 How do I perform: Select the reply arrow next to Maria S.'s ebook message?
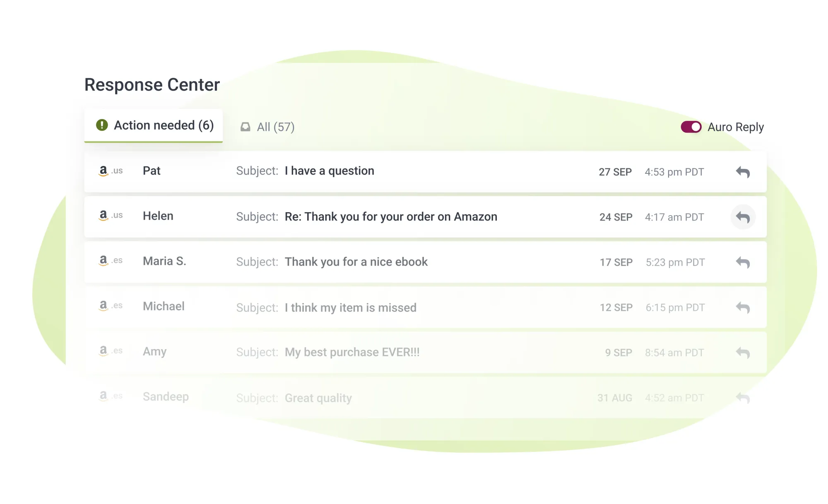point(743,262)
